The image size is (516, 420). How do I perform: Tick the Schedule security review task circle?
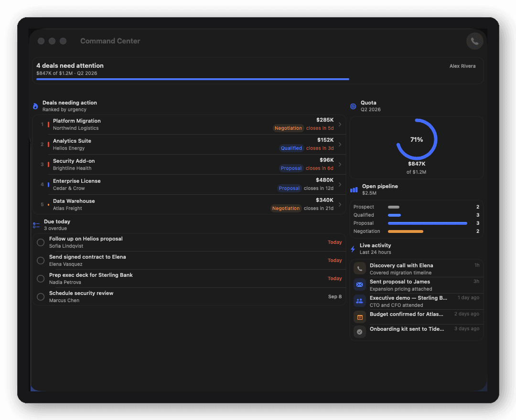point(41,297)
